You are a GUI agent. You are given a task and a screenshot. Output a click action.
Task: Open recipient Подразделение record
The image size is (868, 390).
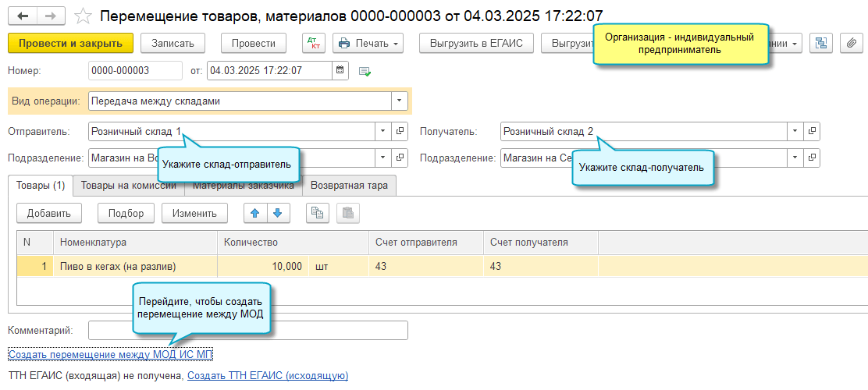pyautogui.click(x=812, y=158)
